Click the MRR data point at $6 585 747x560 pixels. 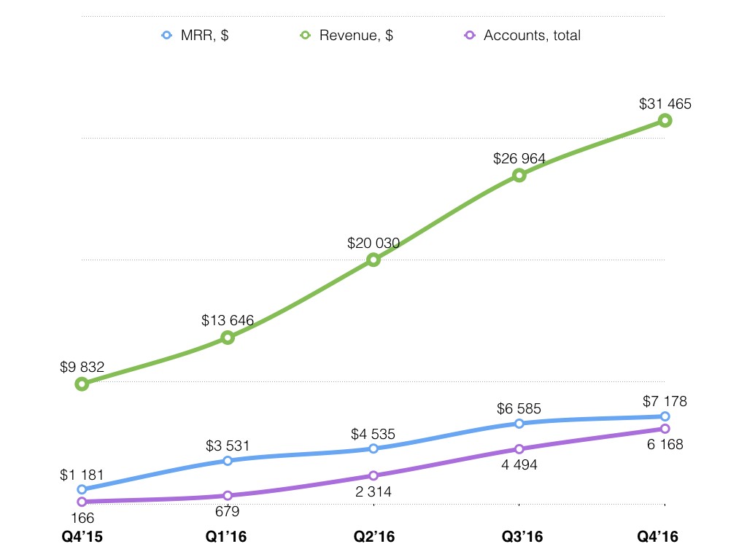[x=519, y=424]
